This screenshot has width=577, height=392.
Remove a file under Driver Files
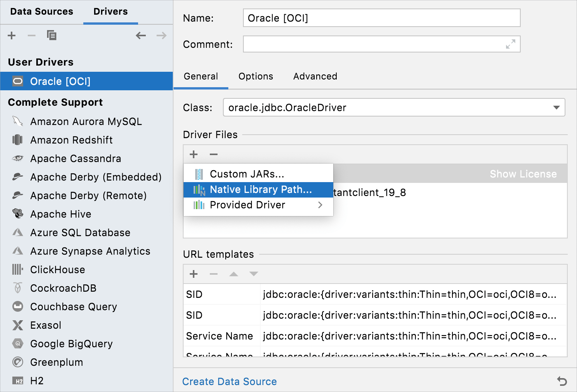point(214,154)
